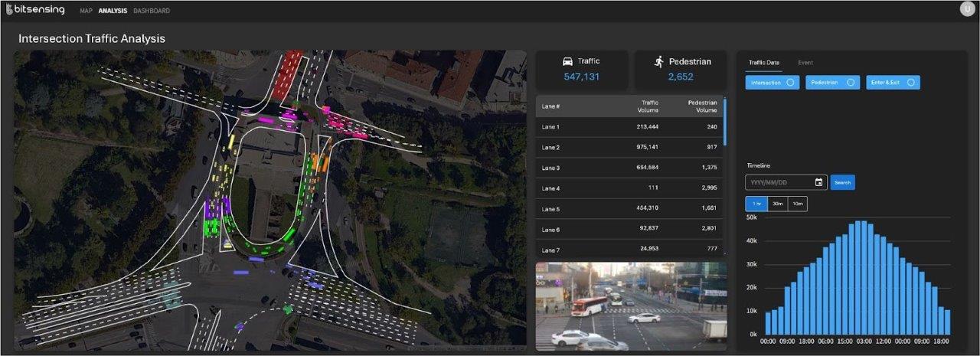Open the user avatar menu
980x356 pixels.
click(x=967, y=9)
